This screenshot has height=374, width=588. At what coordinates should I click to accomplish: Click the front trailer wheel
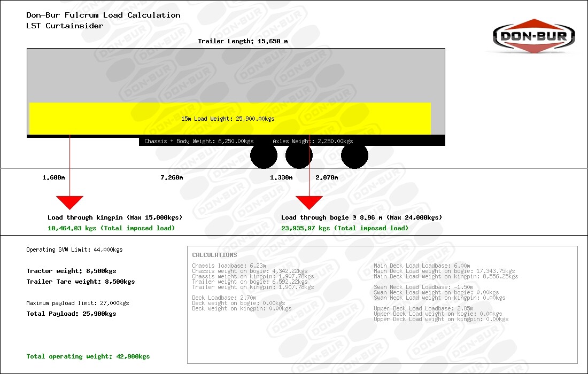coord(264,155)
